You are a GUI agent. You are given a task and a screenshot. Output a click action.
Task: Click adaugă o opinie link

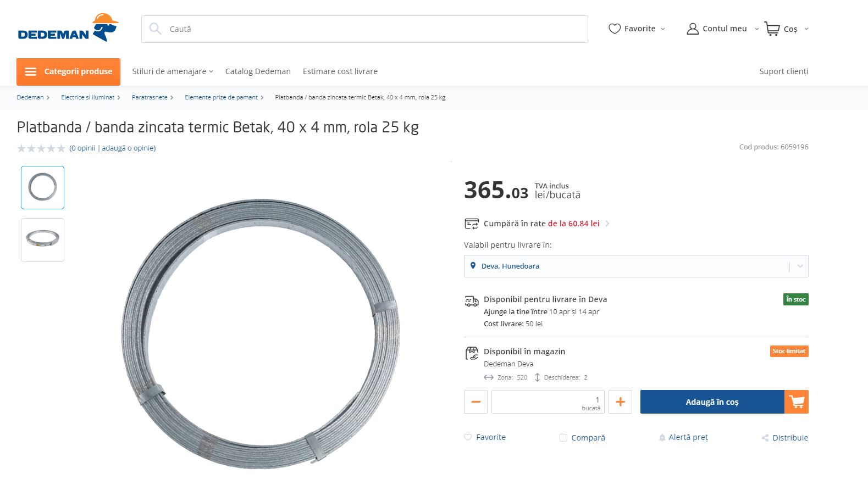128,148
